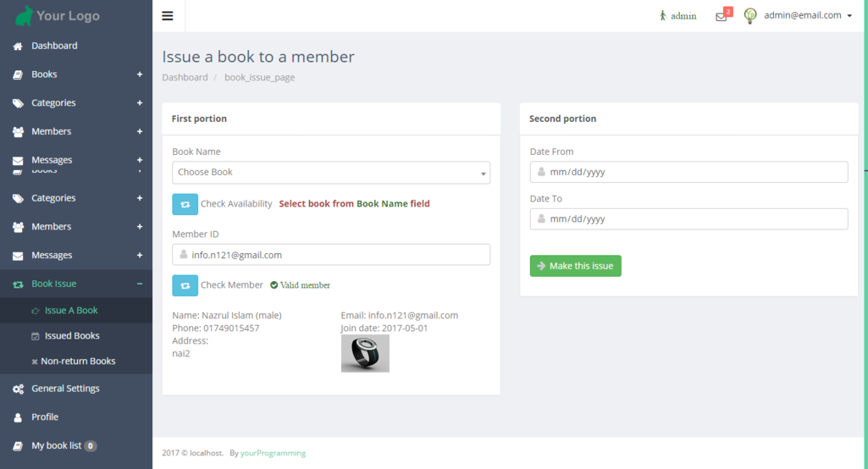Screen dimensions: 868x469
Task: Click the refresh icon beside Check Member
Action: (185, 285)
